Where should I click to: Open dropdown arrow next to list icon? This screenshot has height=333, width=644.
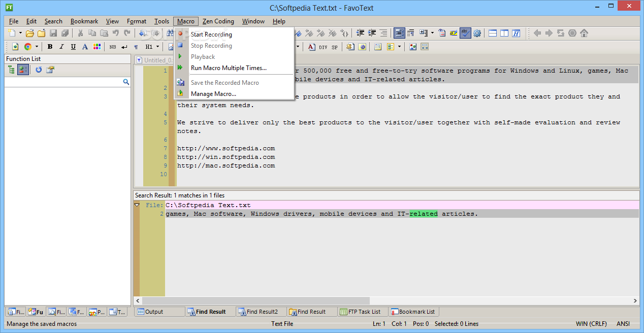[x=399, y=47]
